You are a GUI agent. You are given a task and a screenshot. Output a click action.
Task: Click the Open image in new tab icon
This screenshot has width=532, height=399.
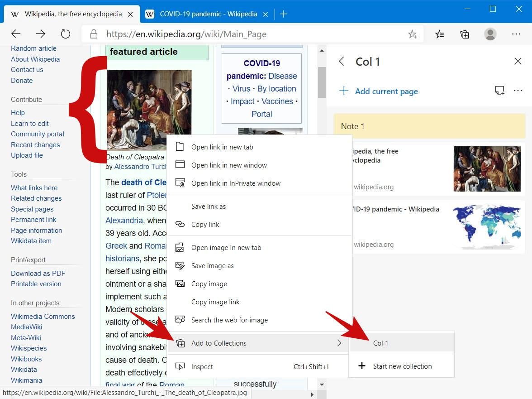[180, 247]
